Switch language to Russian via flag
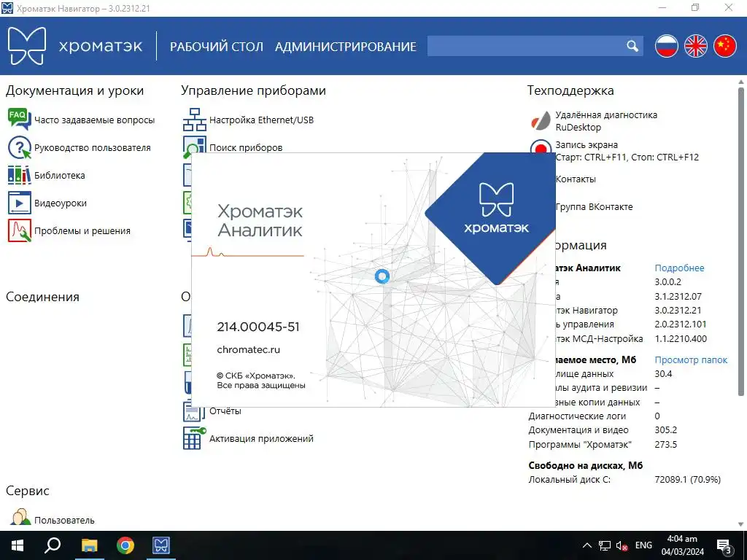This screenshot has width=747, height=560. (x=667, y=46)
